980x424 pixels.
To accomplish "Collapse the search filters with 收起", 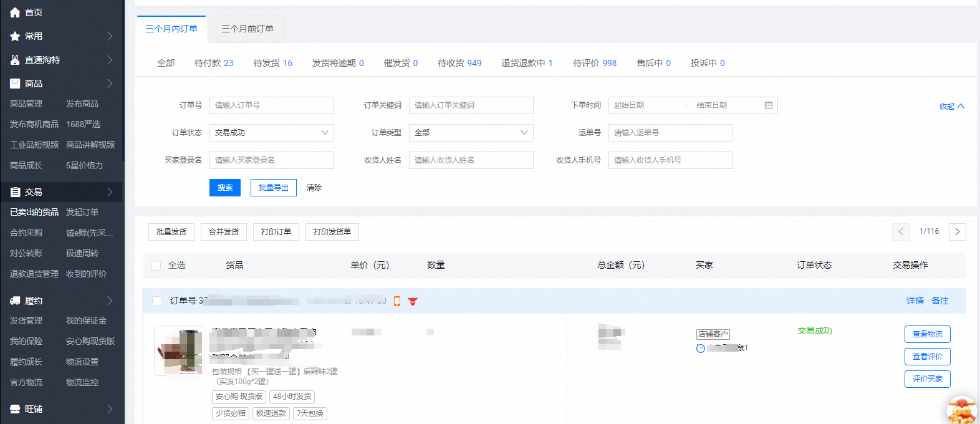I will coord(951,107).
